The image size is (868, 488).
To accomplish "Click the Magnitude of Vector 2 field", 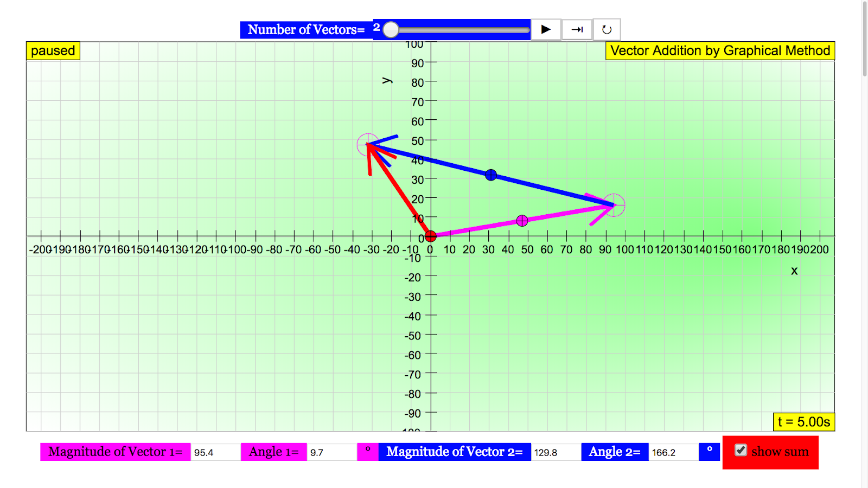I will click(556, 452).
